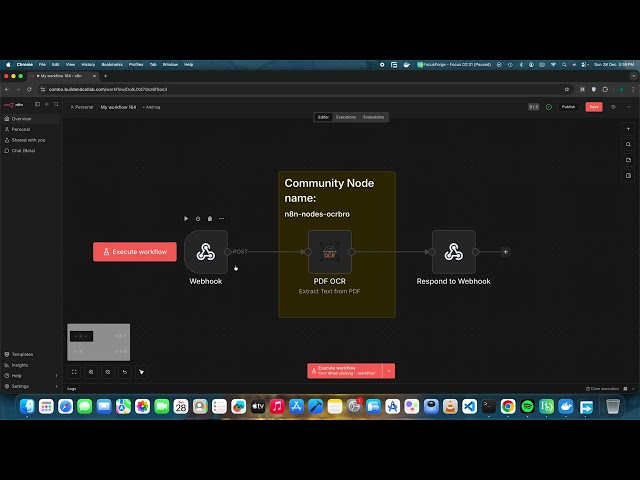Open Chrome extensions puzzle icon
The height and width of the screenshot is (480, 640).
605,89
